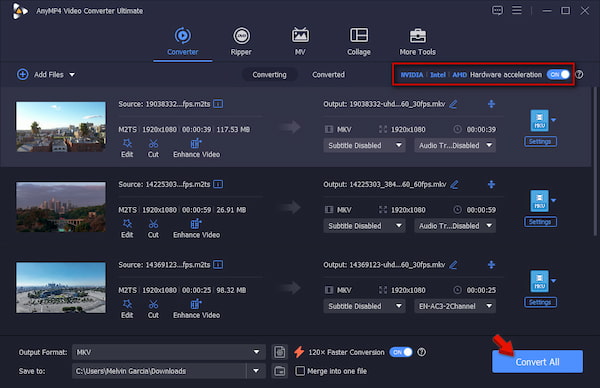
Task: Expand the Add Files dropdown arrow
Action: (x=72, y=75)
